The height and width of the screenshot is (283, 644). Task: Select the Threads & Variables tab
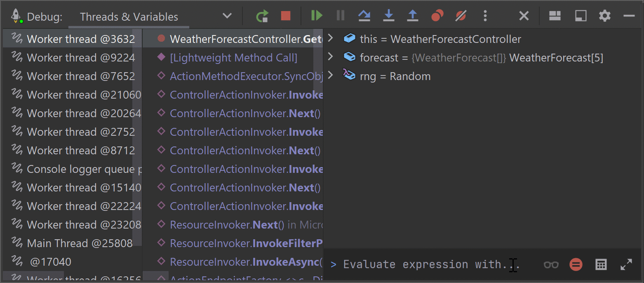tap(129, 17)
